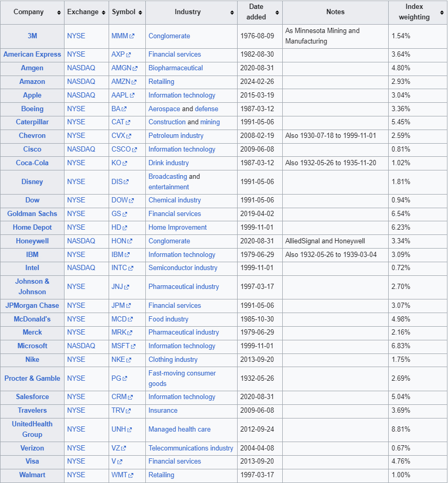Sort by Date added using sort arrows
448x483 pixels.
(x=277, y=12)
